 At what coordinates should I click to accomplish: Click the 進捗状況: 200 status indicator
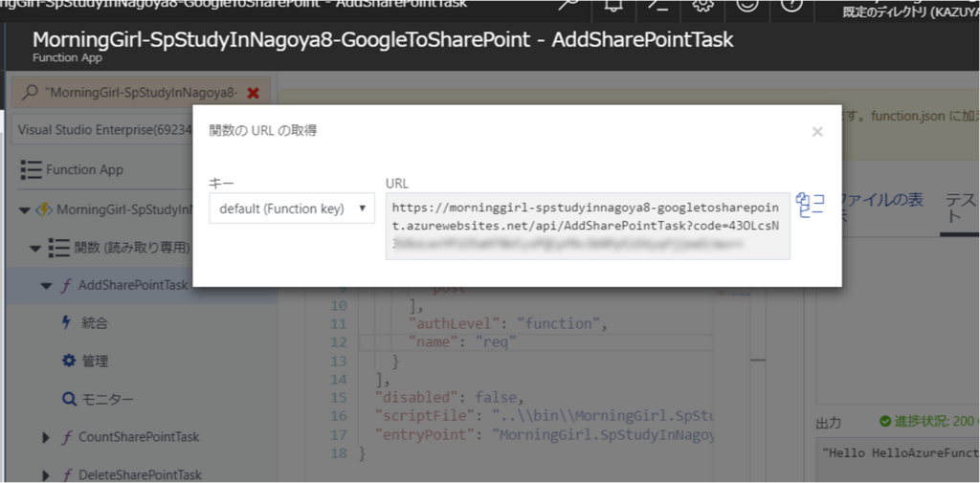coord(928,422)
